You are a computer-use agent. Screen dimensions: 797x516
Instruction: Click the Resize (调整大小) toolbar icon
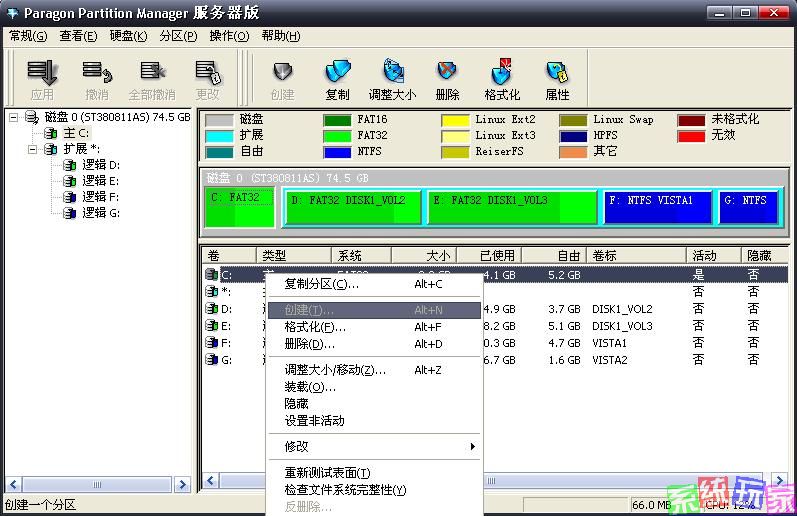(x=393, y=71)
